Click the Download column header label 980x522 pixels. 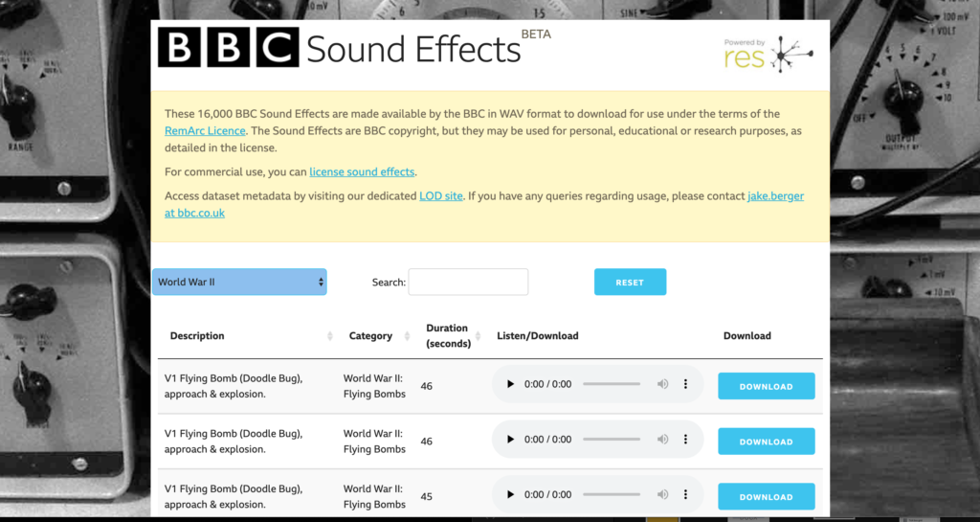746,335
